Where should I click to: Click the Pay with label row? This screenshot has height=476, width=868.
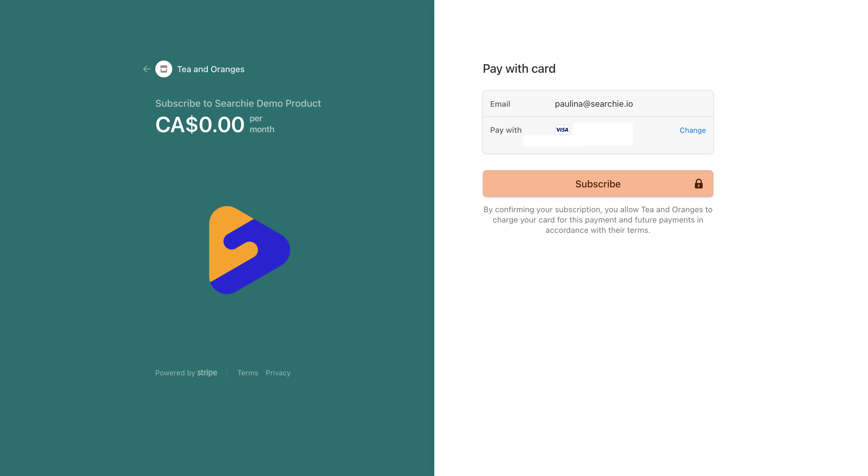598,135
